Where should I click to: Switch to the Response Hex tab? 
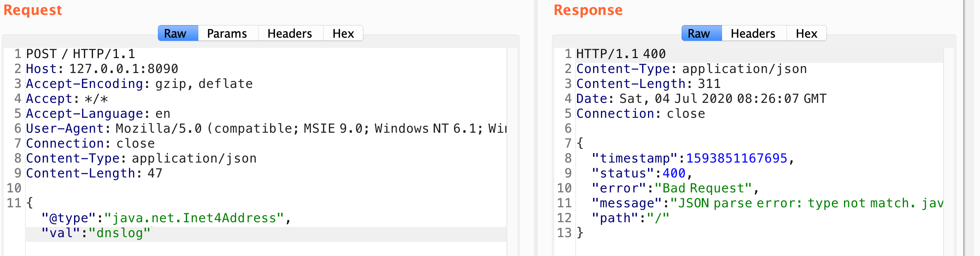point(807,33)
